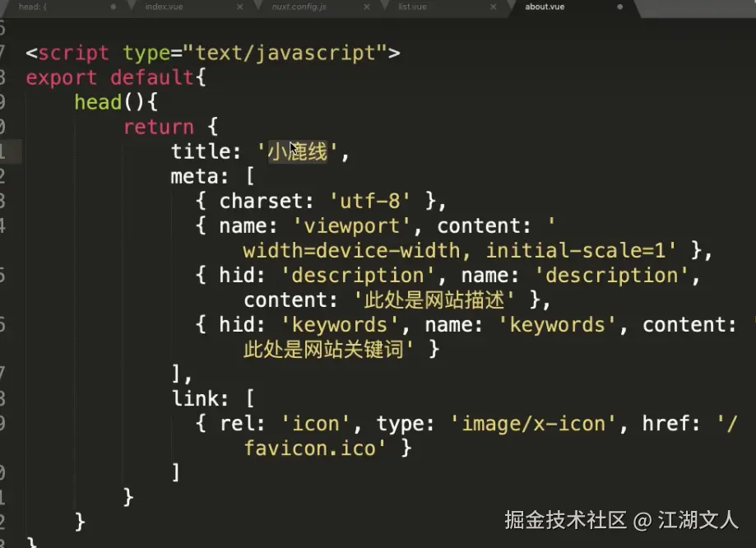Click the 'type' attribute of script tag
Viewport: 756px width, 548px height.
146,53
